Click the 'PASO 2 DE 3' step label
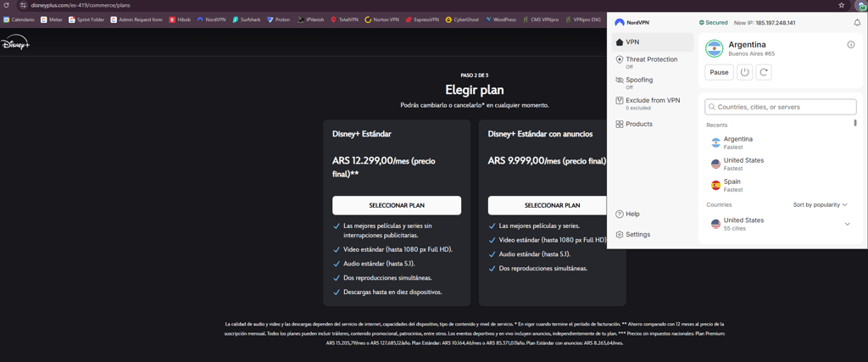The image size is (868, 362). (475, 75)
